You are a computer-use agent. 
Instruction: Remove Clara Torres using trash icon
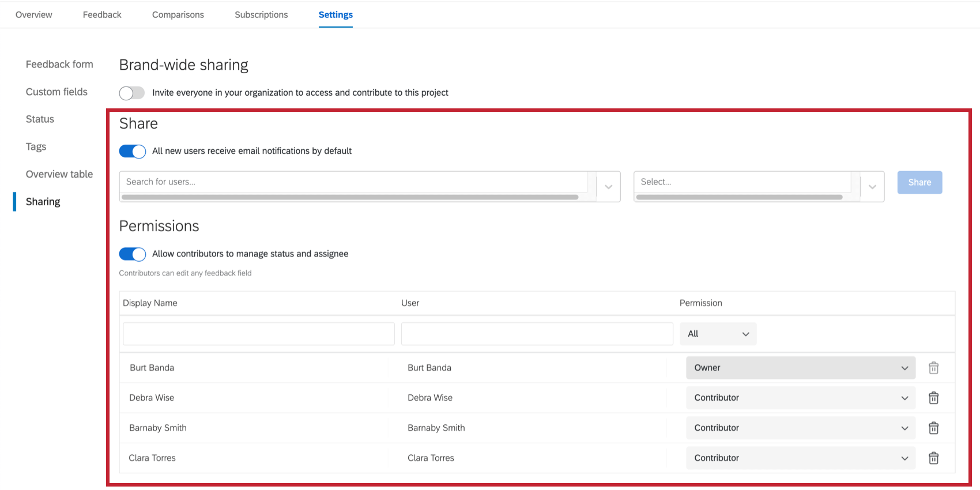click(933, 458)
